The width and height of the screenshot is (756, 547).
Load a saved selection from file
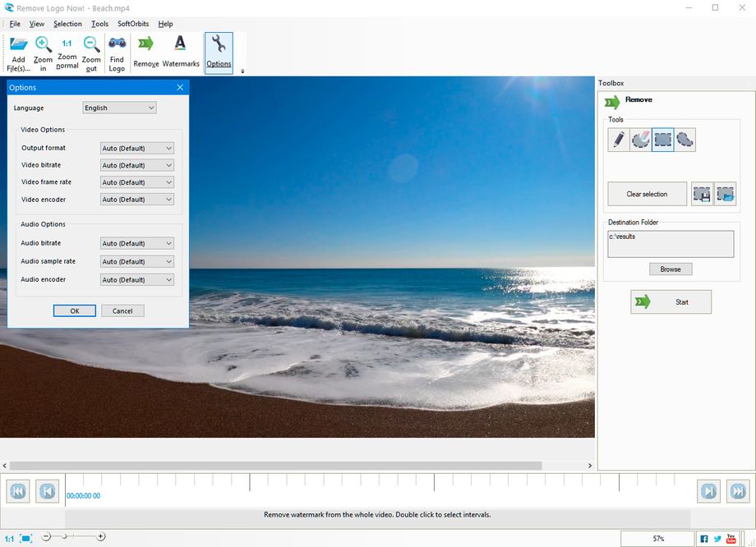coord(724,194)
